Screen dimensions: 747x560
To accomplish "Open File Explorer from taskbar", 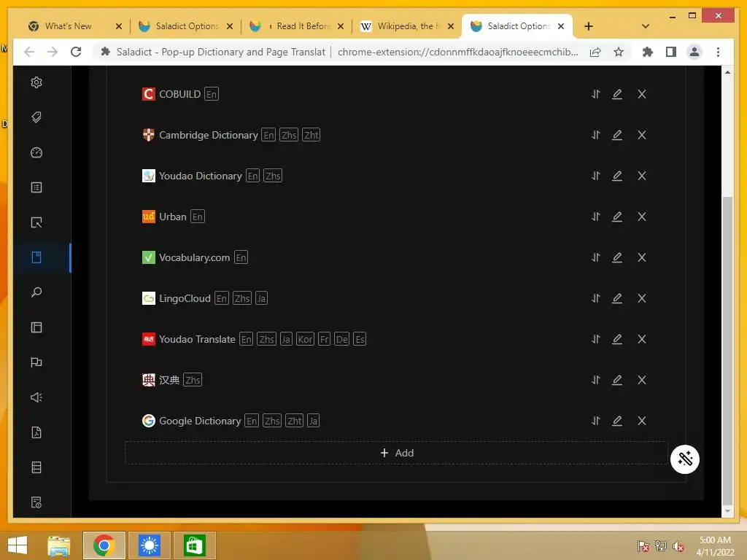I will click(x=59, y=545).
